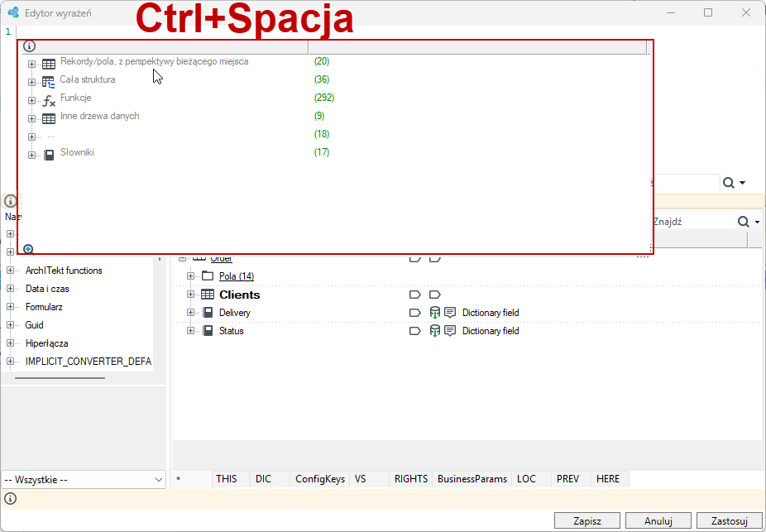
Task: Click the database icon in the Delivery row
Action: point(435,313)
